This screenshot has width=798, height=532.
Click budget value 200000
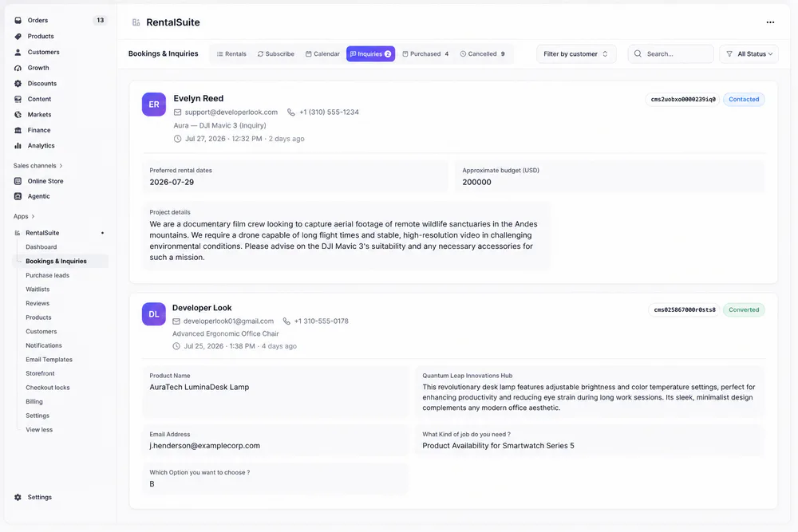[477, 182]
